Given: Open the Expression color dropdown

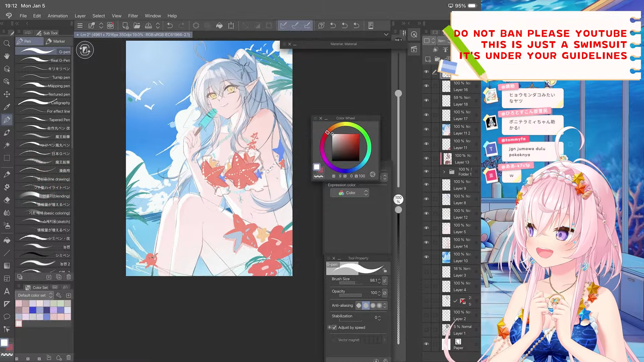Looking at the screenshot, I should [x=350, y=193].
